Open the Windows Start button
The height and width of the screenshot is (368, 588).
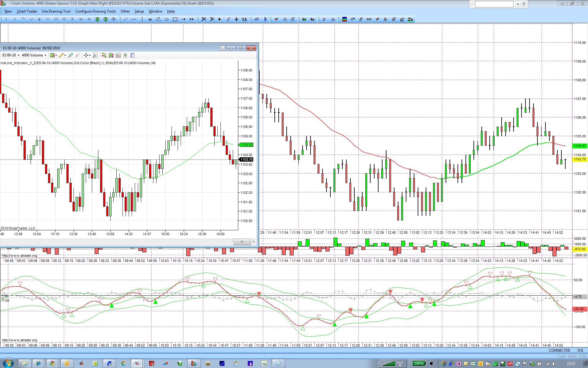click(x=8, y=363)
